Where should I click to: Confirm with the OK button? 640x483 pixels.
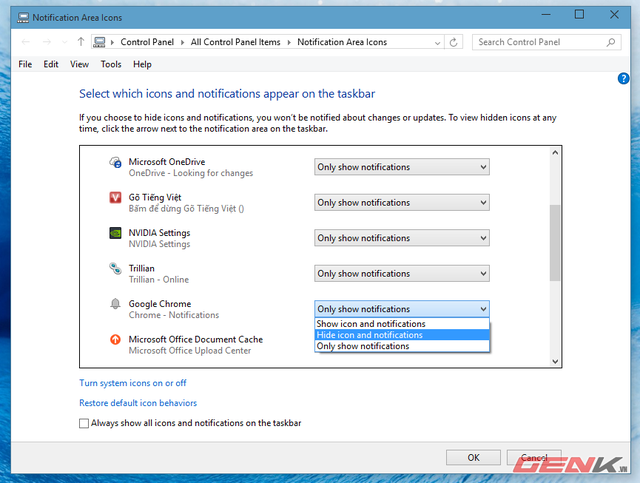[x=473, y=458]
